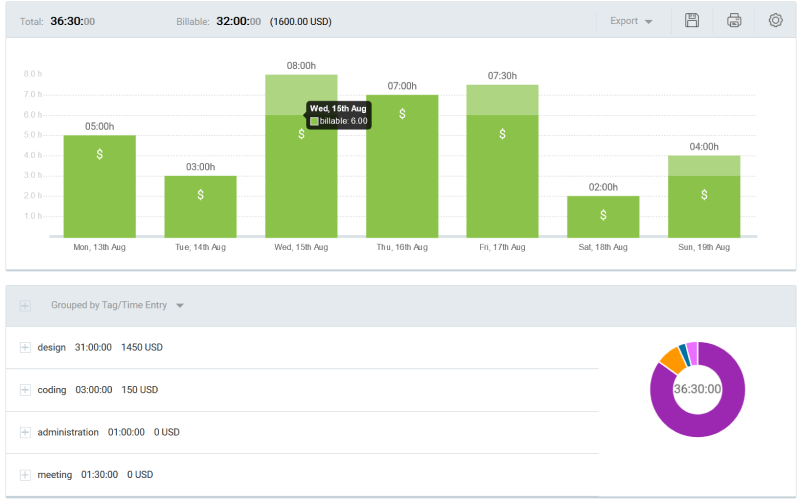Image resolution: width=800 pixels, height=502 pixels.
Task: Click the (1600.00 USD) billable amount
Action: pos(301,21)
